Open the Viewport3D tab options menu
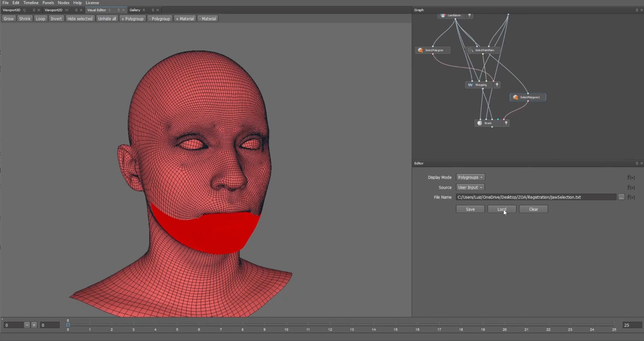 pos(34,10)
